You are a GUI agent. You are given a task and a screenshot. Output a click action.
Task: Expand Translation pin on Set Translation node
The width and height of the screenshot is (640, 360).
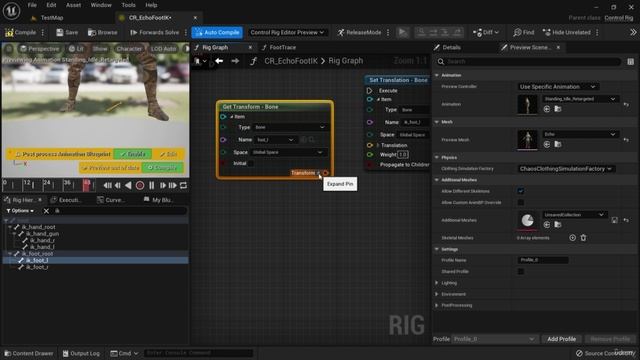(x=378, y=145)
